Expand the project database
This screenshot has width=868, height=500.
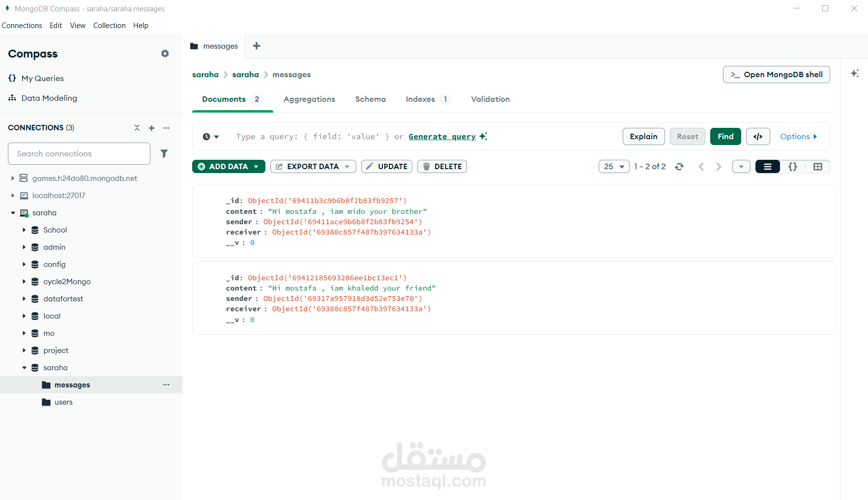(24, 351)
